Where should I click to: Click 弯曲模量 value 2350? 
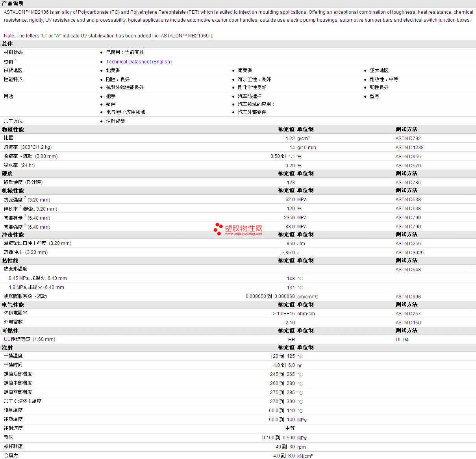pos(289,218)
